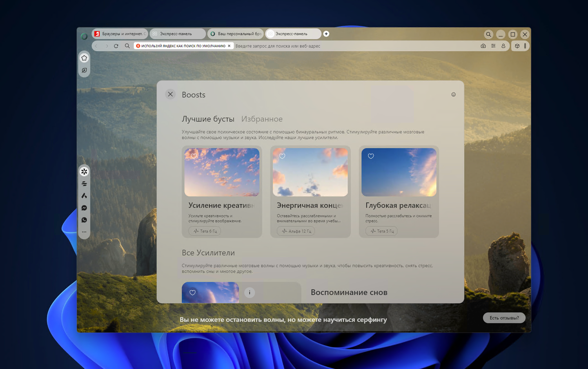
Task: Click the Воспоминание снов title
Action: pos(349,292)
